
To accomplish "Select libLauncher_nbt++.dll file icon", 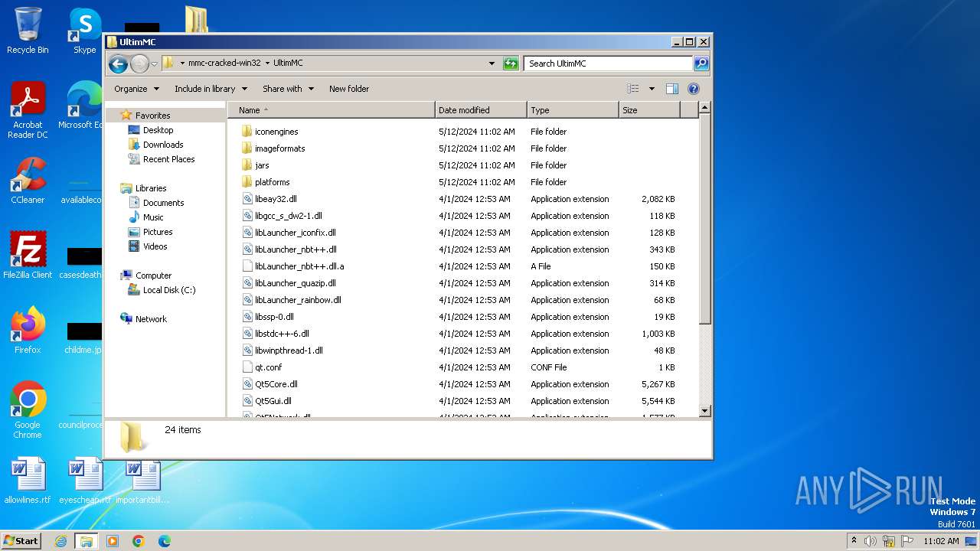I will [247, 249].
